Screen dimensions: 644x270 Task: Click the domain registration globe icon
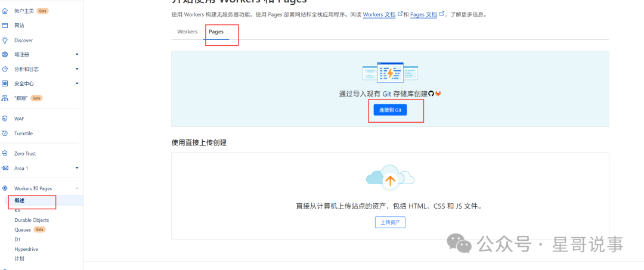click(x=5, y=55)
